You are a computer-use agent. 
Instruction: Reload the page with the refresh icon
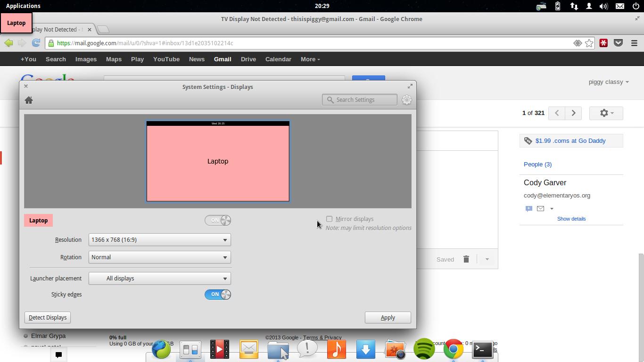tap(36, 43)
